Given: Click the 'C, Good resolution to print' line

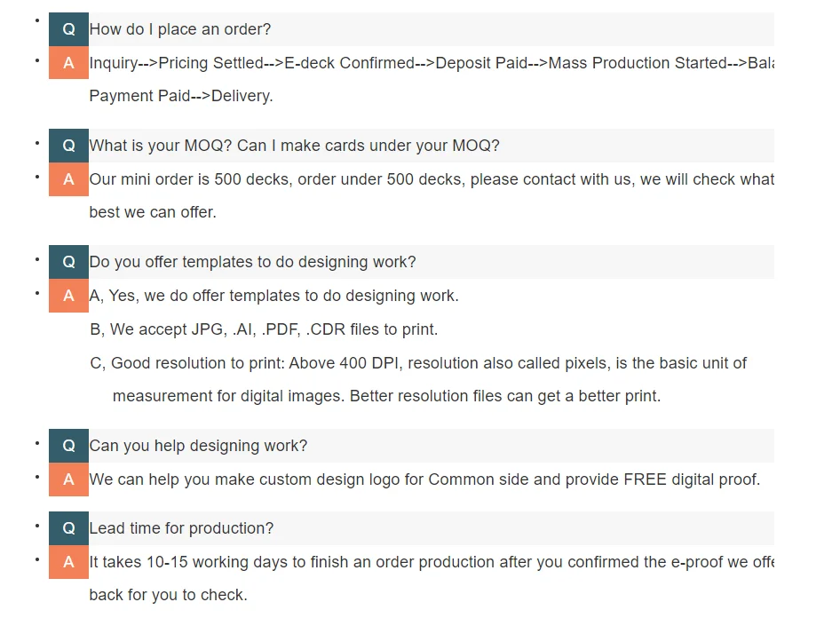Looking at the screenshot, I should point(417,363).
